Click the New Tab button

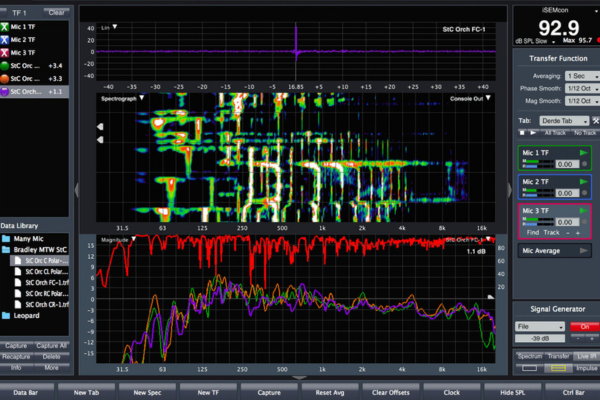tap(86, 392)
